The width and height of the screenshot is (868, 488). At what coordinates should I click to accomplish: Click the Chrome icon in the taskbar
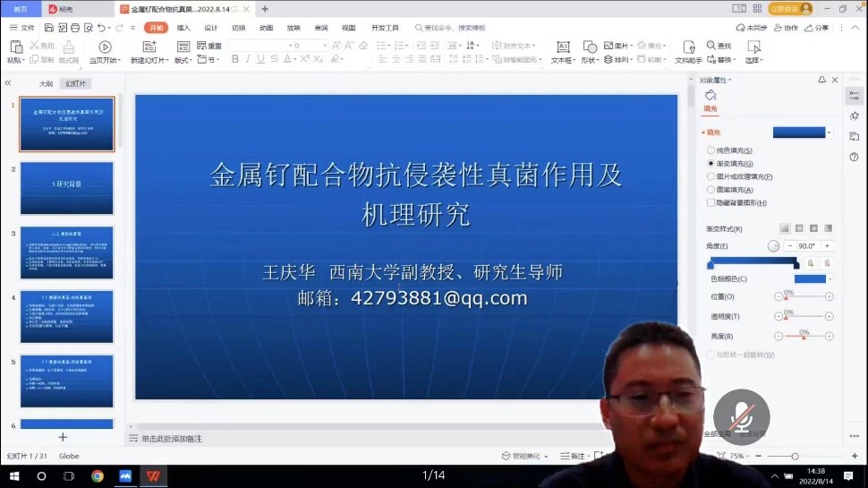(98, 476)
